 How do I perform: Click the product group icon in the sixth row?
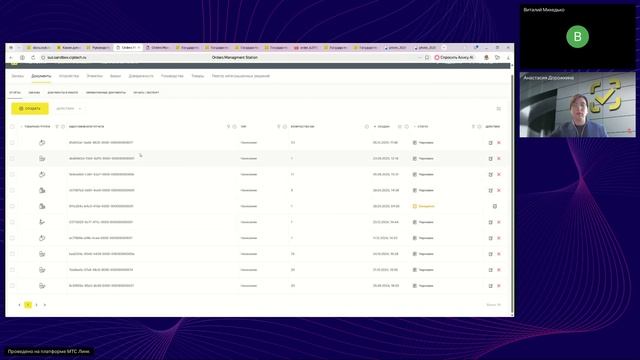coord(42,222)
